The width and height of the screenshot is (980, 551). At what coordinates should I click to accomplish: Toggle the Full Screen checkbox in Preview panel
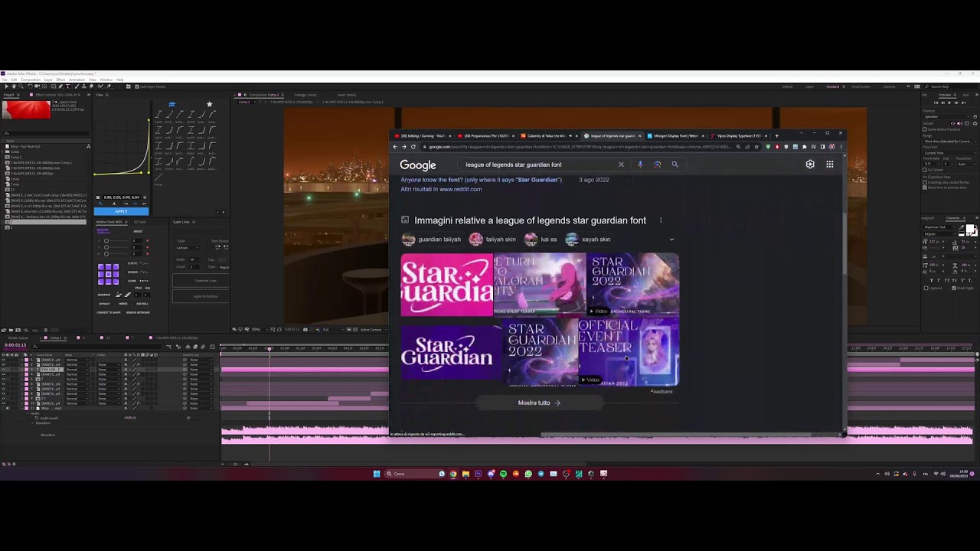pyautogui.click(x=925, y=170)
